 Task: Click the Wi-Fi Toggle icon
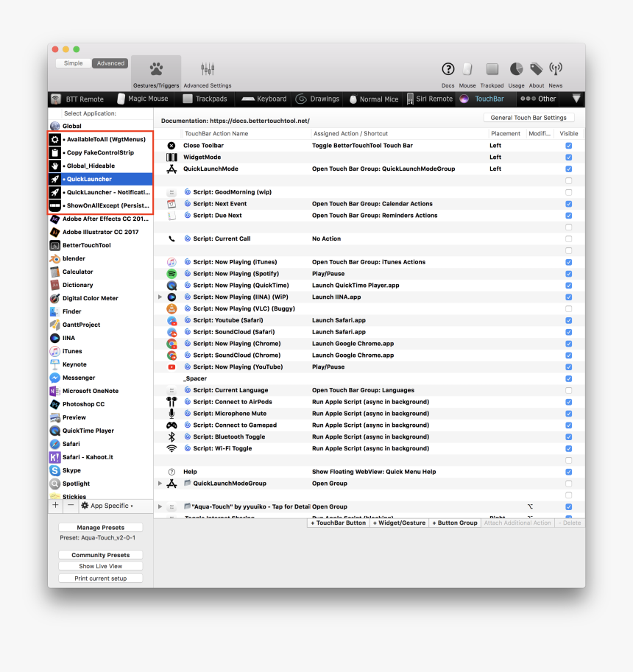(171, 448)
